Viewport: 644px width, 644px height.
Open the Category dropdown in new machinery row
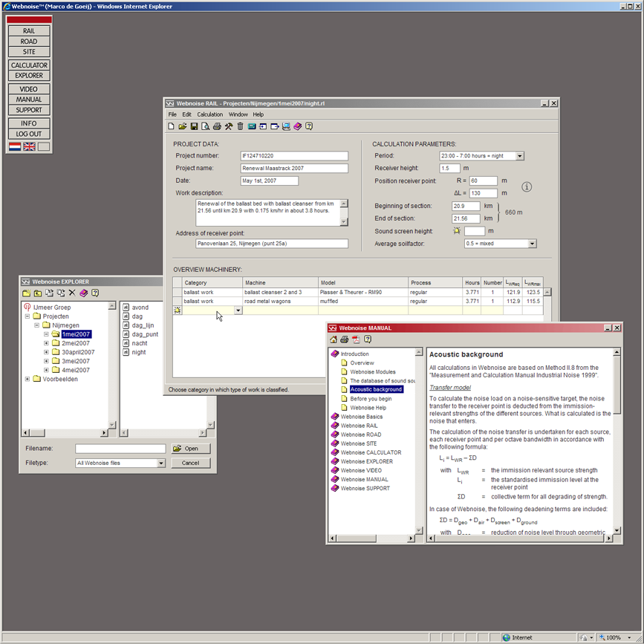pos(238,310)
